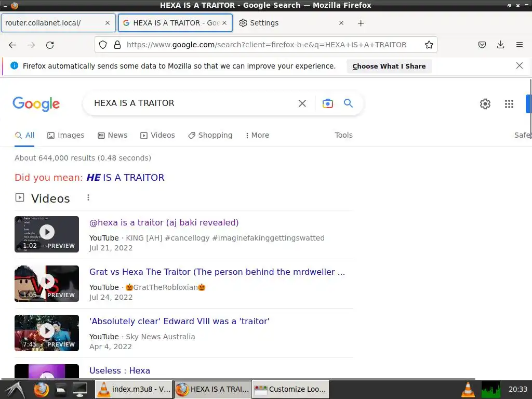
Task: Bookmark this page with the star
Action: pyautogui.click(x=429, y=45)
